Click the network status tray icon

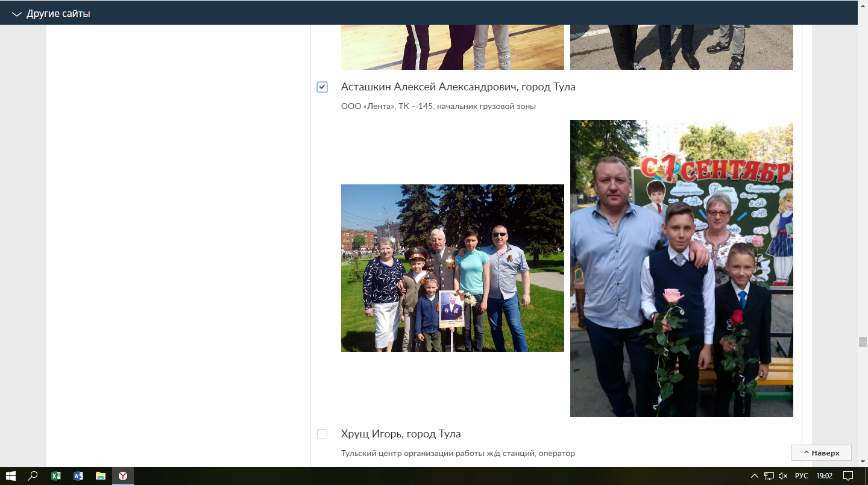[769, 476]
